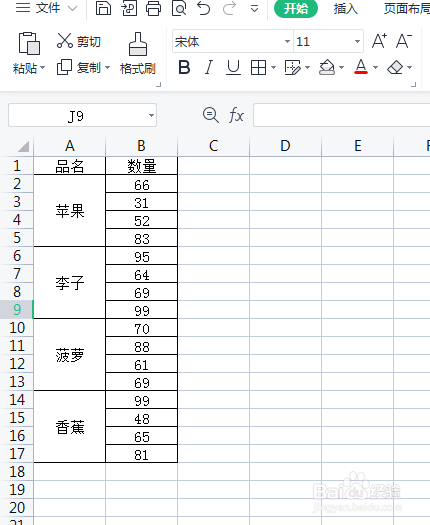Screen dimensions: 430x525
Task: Toggle Underline formatting
Action: click(233, 67)
